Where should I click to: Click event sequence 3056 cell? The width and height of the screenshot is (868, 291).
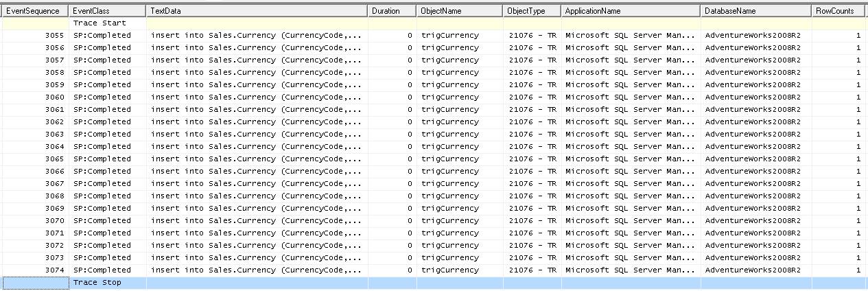(34, 48)
